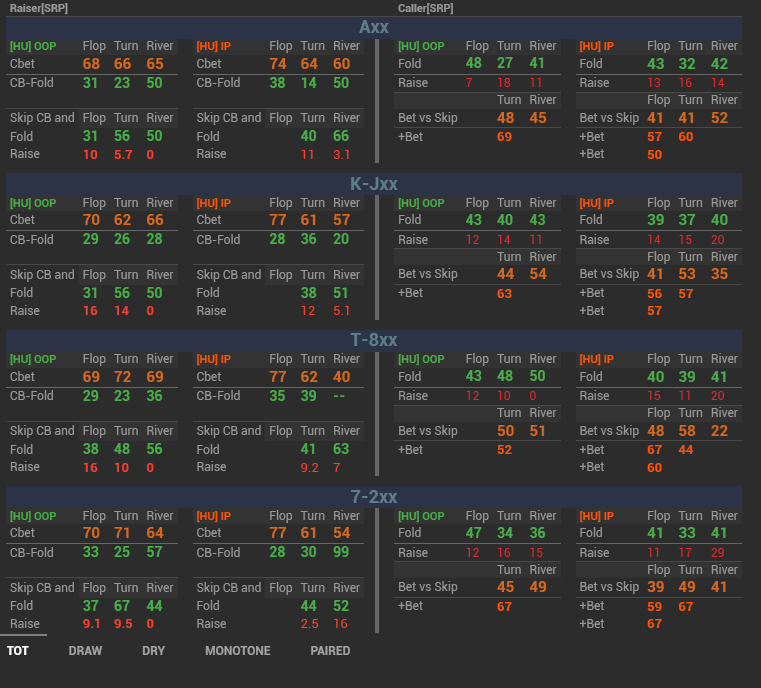761x688 pixels.
Task: Select the PAIRED tab
Action: click(x=330, y=650)
